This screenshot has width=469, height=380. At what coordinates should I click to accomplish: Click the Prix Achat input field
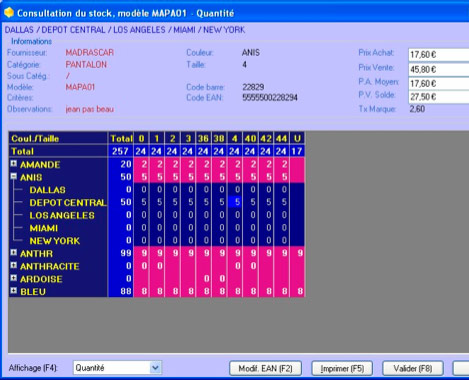[x=438, y=55]
